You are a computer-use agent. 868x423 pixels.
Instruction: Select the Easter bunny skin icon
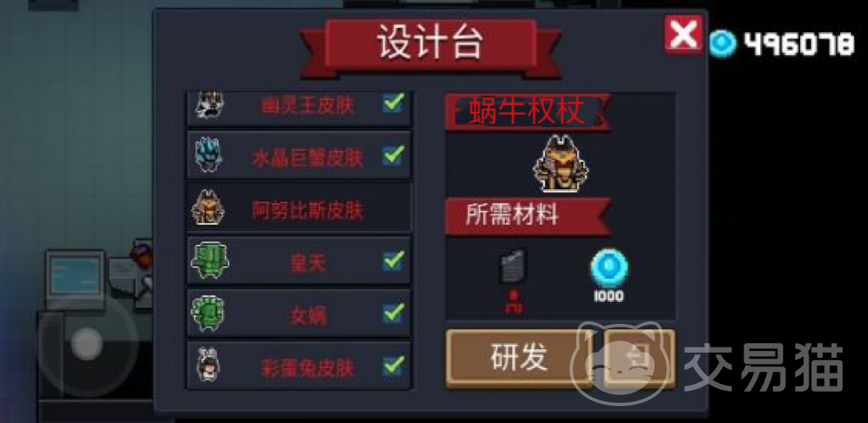coord(209,365)
